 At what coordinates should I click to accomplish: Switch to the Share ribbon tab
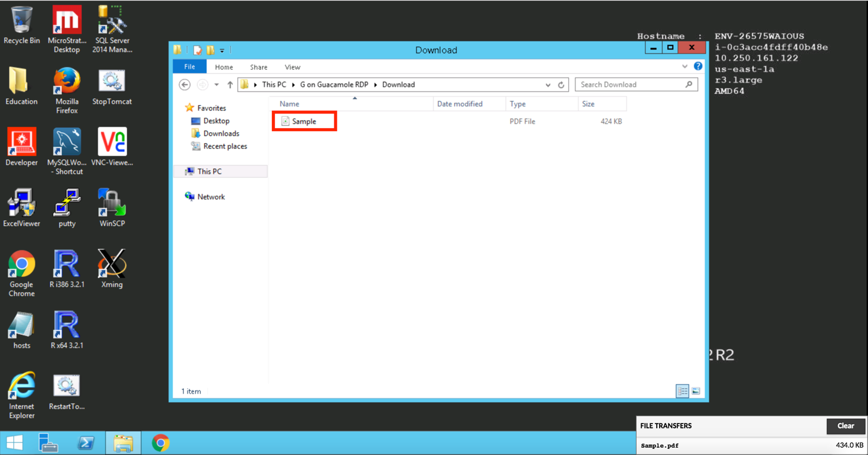(258, 67)
